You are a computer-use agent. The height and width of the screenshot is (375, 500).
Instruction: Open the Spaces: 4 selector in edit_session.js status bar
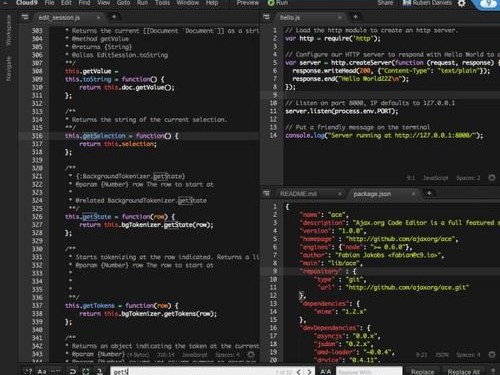point(227,355)
